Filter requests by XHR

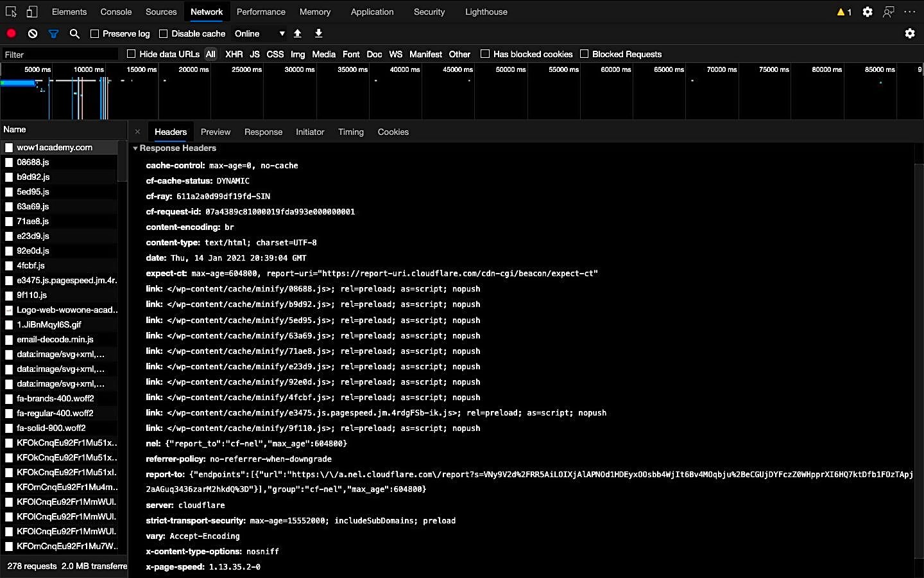click(x=234, y=55)
